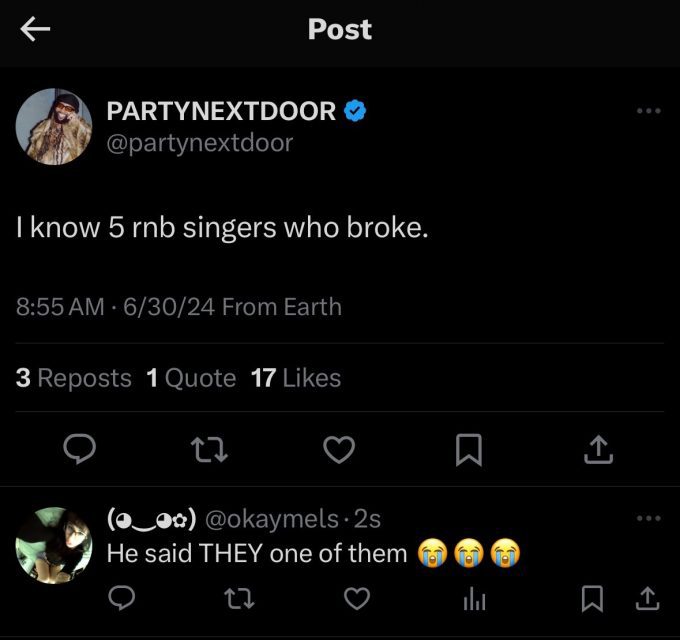This screenshot has height=640, width=680.
Task: View analytics for okaymels' reply
Action: tap(474, 600)
